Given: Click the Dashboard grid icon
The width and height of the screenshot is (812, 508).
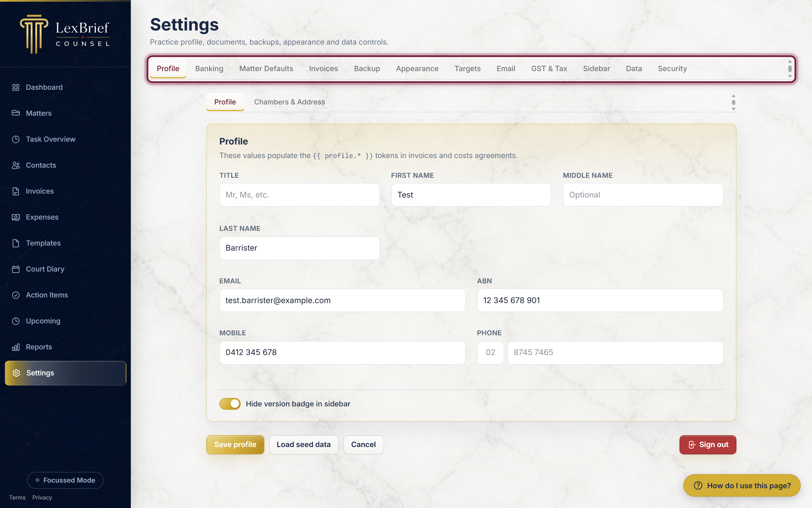Looking at the screenshot, I should point(16,87).
